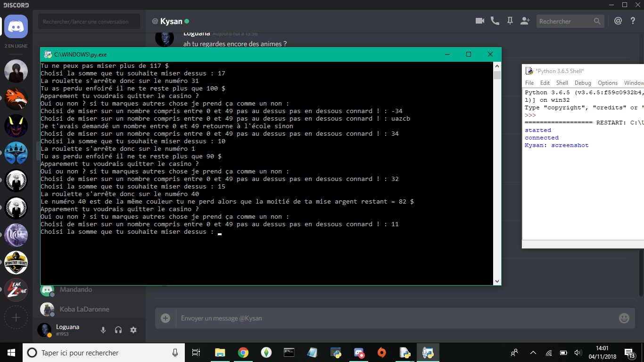
Task: Click py.exe console scroll down arrow
Action: pyautogui.click(x=497, y=281)
